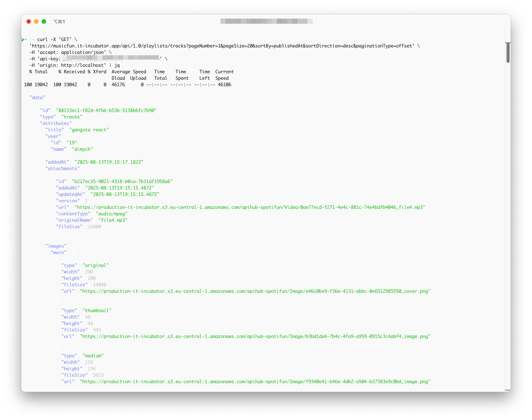Image resolution: width=532 pixels, height=420 pixels.
Task: Click the blurred window title text
Action: point(266,21)
